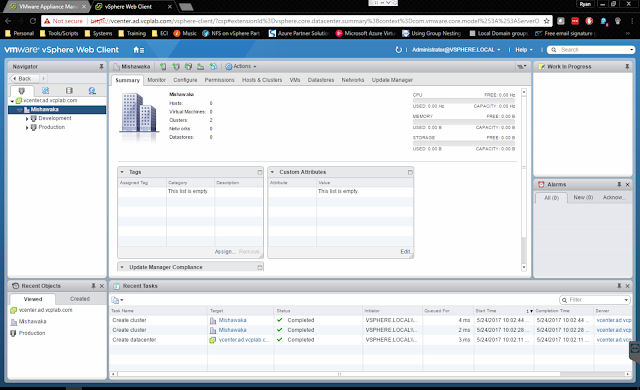Expand the Production cluster node
The width and height of the screenshot is (640, 390).
click(x=27, y=128)
